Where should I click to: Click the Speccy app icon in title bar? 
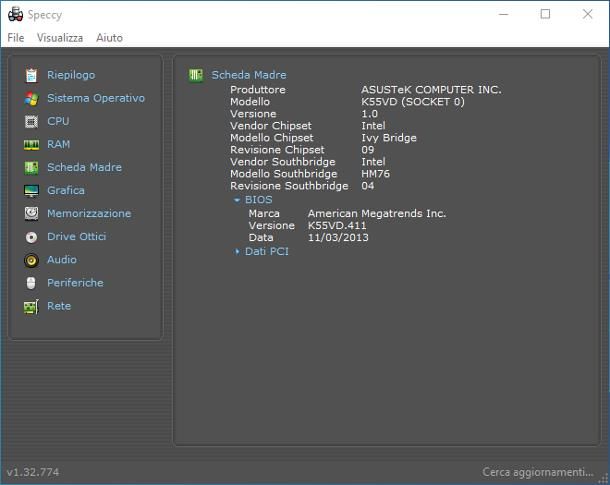pyautogui.click(x=15, y=14)
